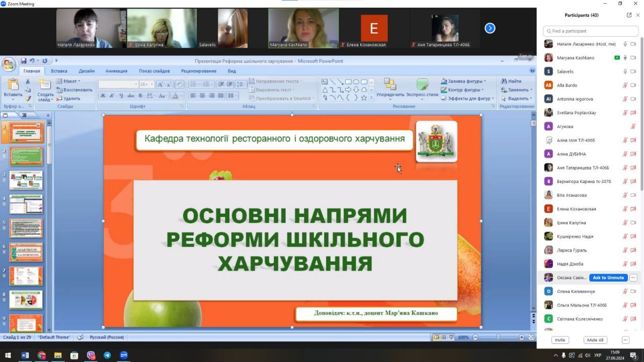Click the zoom slider handle in status bar

(x=498, y=337)
